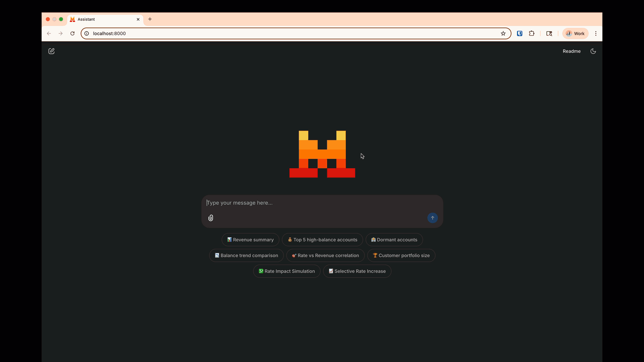Viewport: 644px width, 362px height.
Task: Select Balance trend comparison suggestion
Action: [x=246, y=256]
